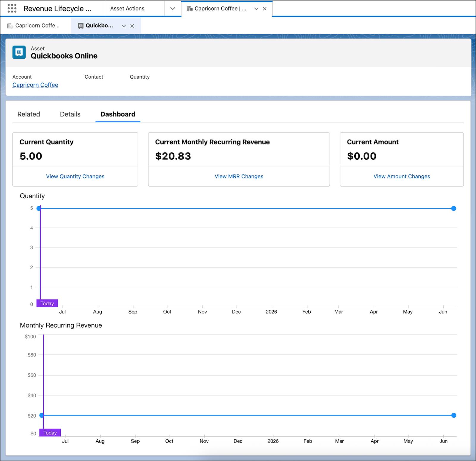The width and height of the screenshot is (476, 461).
Task: Switch to the Capricorn Coffee | ... workspace tab
Action: coord(220,9)
